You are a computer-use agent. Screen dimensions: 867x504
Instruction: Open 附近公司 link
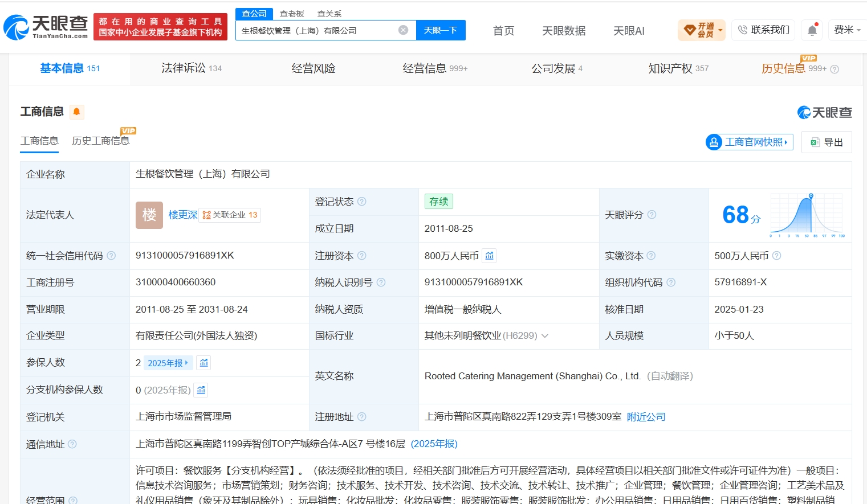646,417
